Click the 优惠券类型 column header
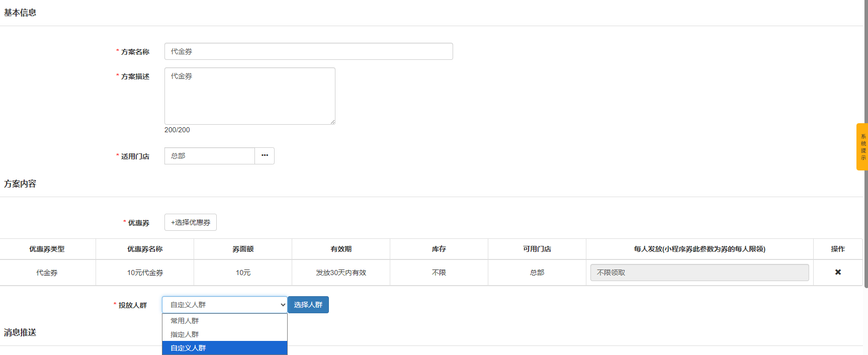 click(47, 249)
